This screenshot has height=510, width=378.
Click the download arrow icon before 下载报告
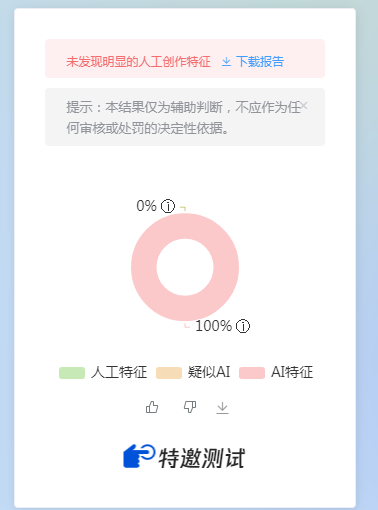click(226, 62)
